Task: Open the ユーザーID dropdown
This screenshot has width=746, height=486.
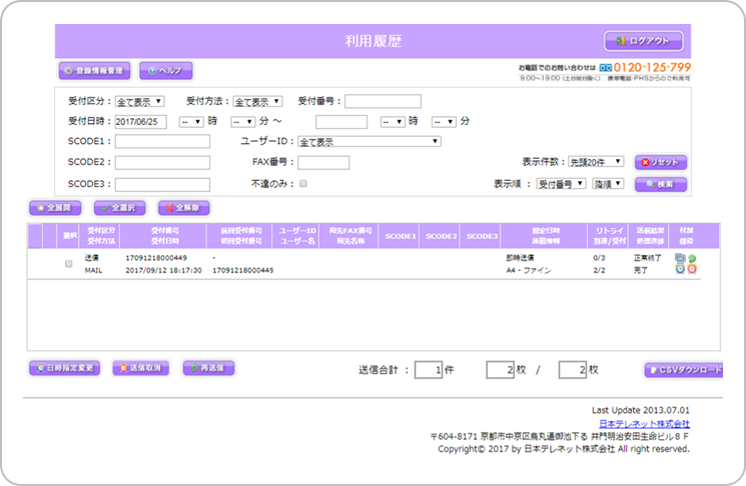Action: point(368,142)
